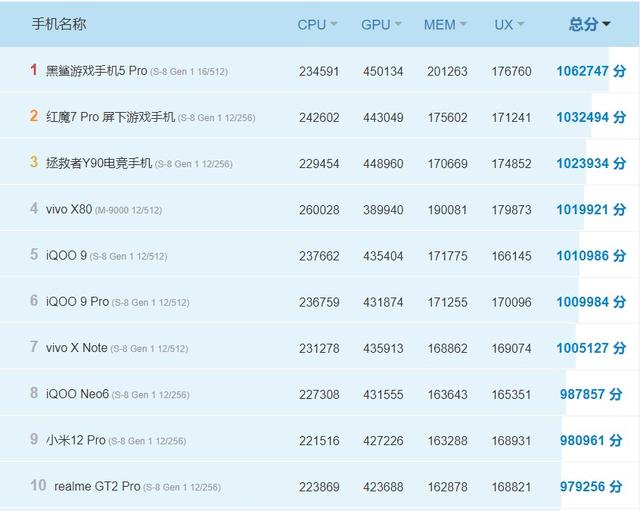Image resolution: width=640 pixels, height=511 pixels.
Task: Click total score 987857 分
Action: click(591, 394)
